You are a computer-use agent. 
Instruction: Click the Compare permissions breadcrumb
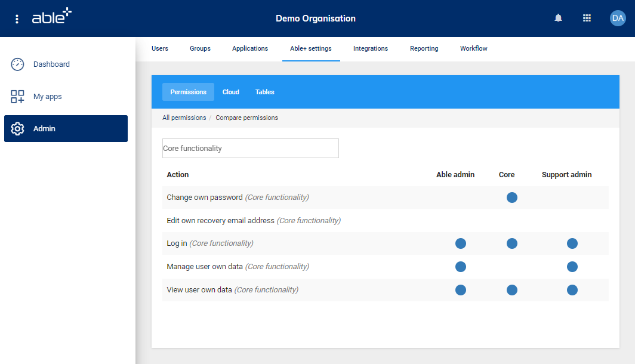246,118
